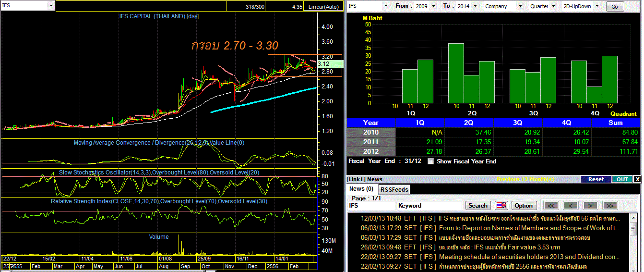Click the 2011 year row header
The height and width of the screenshot is (272, 644).
coord(371,142)
